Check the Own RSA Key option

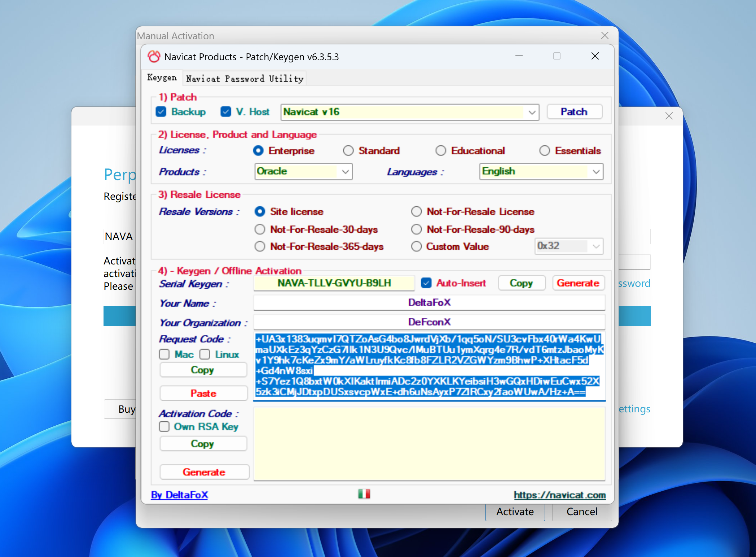164,427
